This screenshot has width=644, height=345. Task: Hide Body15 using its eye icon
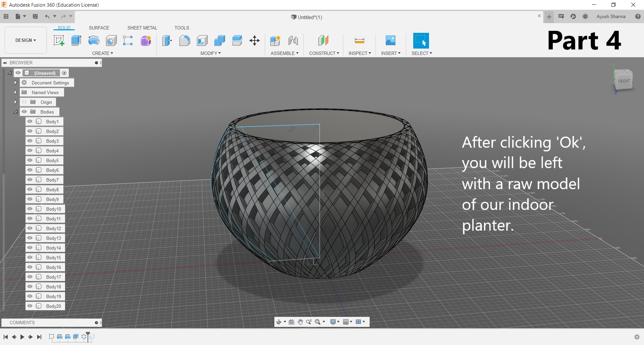click(30, 258)
